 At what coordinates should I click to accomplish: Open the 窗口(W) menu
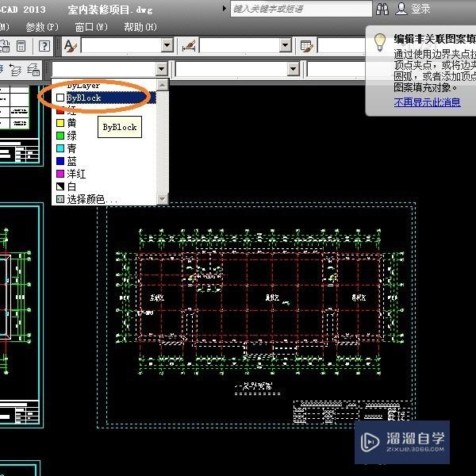[91, 27]
